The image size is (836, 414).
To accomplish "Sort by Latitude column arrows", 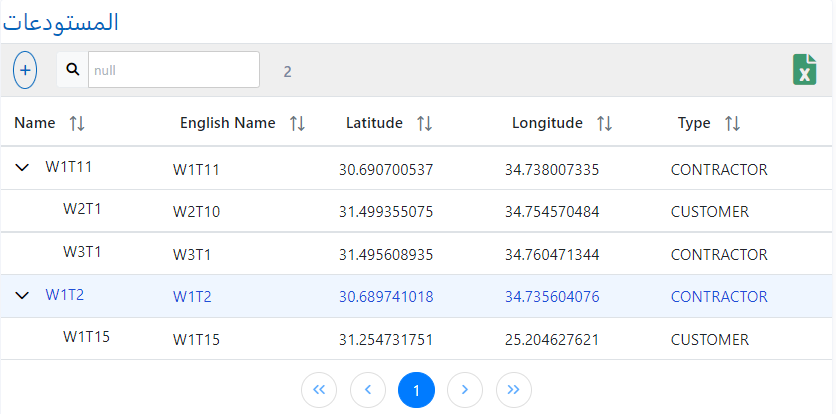I will 424,123.
